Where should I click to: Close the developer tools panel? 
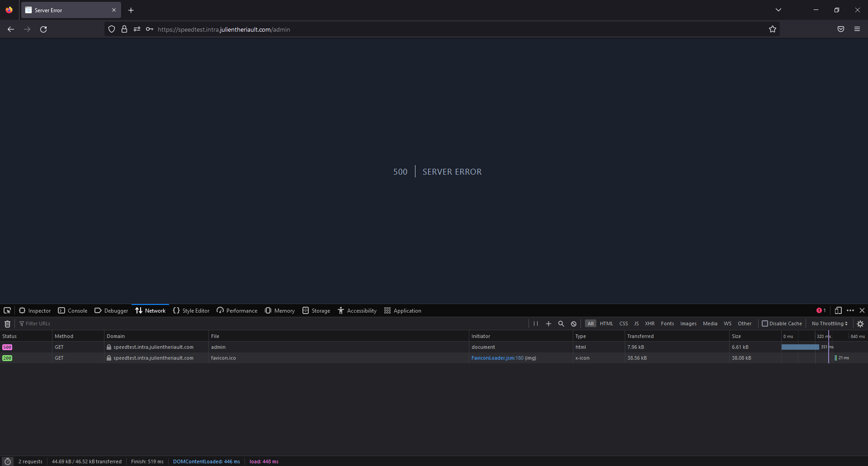pos(862,311)
